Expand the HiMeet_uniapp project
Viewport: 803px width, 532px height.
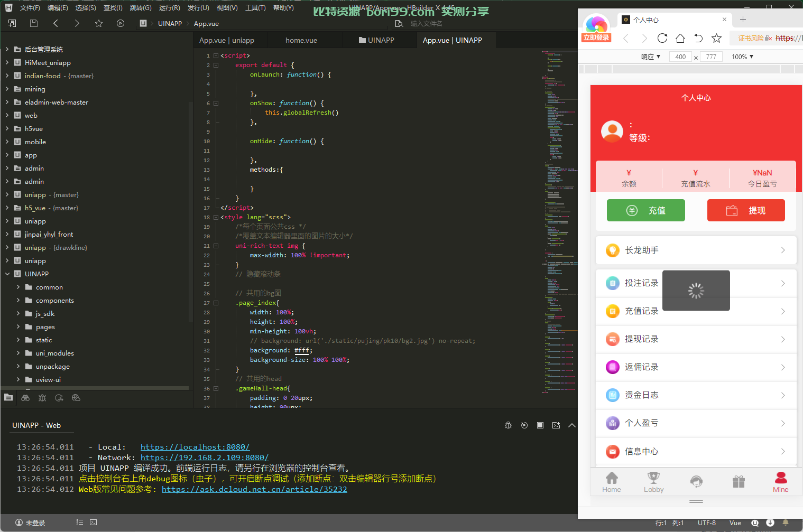tap(7, 62)
